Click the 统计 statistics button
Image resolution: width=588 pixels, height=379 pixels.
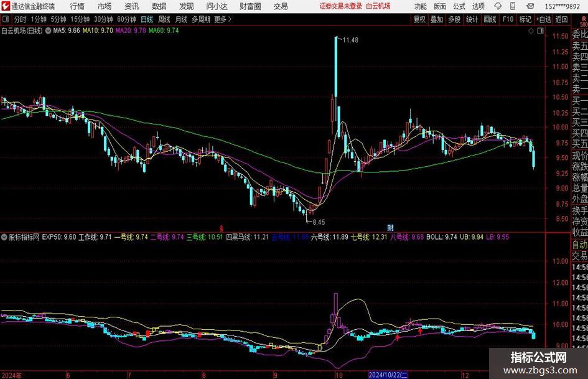472,19
